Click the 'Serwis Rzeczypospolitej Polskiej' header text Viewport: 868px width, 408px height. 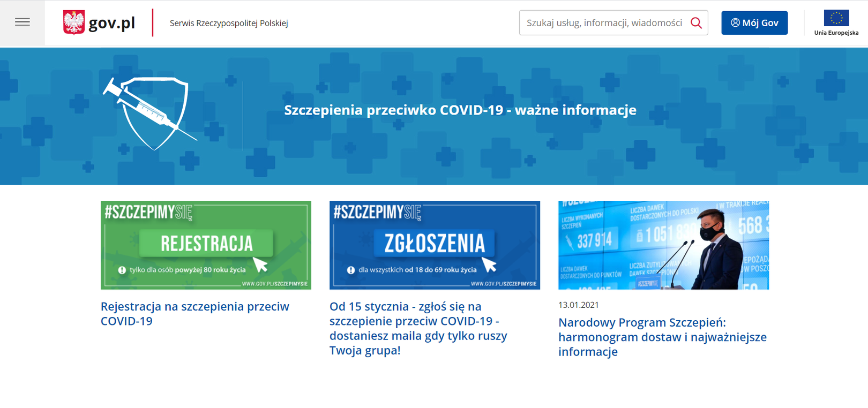point(229,23)
